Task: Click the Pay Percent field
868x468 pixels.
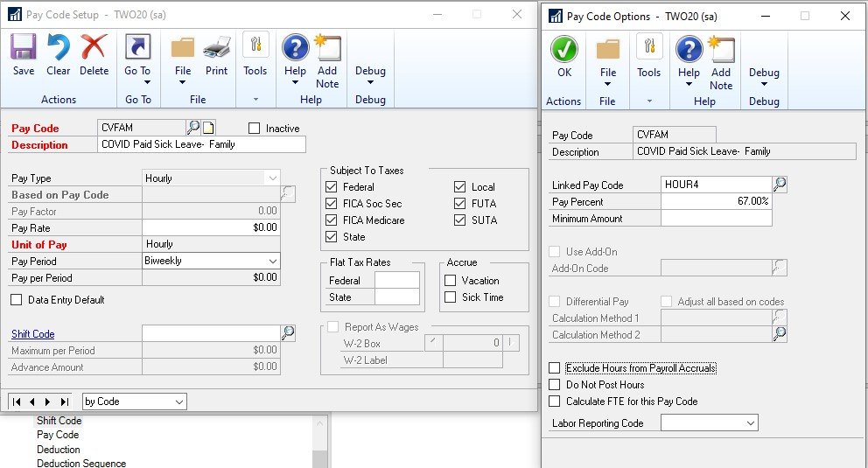Action: [717, 201]
